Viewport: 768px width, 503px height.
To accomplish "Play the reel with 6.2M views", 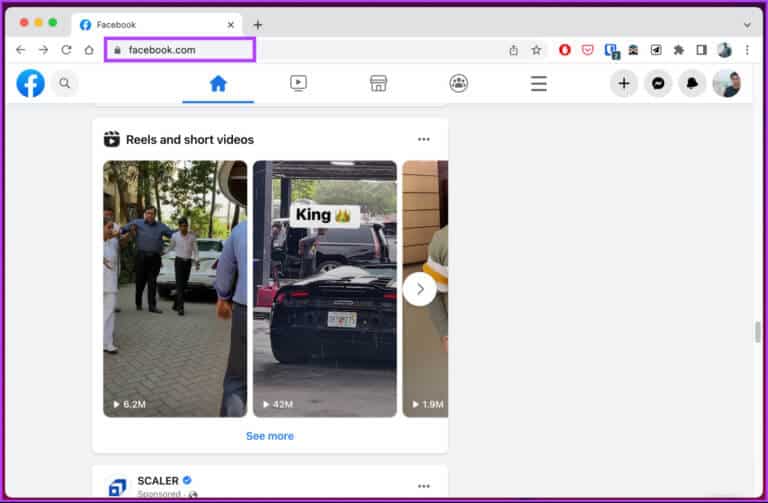I will 175,288.
